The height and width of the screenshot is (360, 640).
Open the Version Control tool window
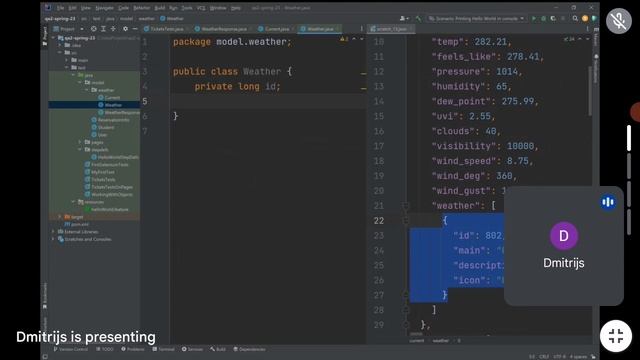point(70,349)
